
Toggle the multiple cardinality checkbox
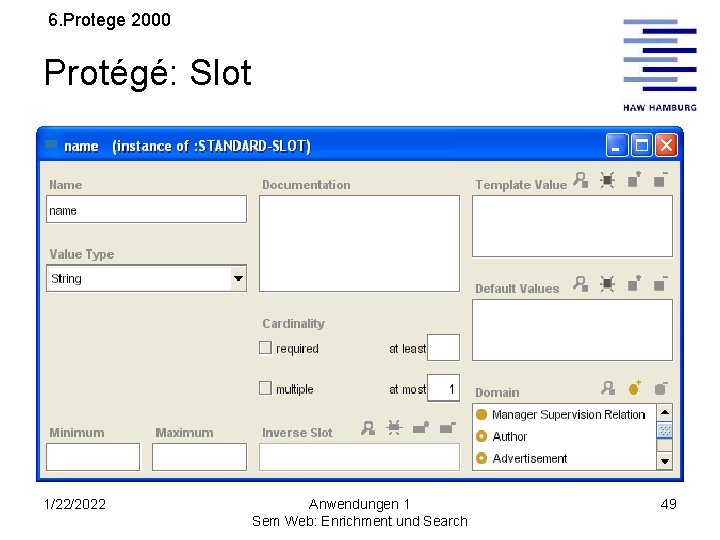tap(265, 388)
